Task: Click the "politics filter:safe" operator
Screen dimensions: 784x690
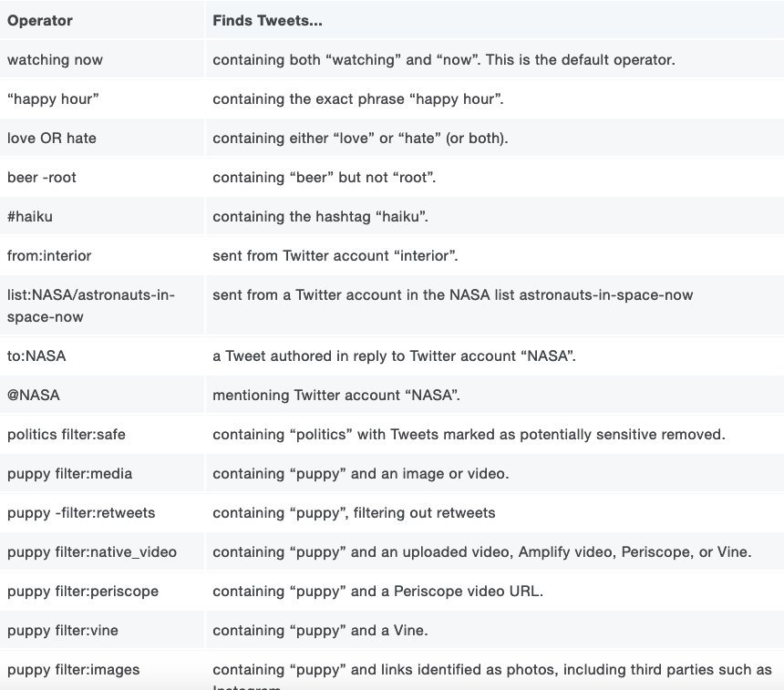Action: pyautogui.click(x=67, y=435)
